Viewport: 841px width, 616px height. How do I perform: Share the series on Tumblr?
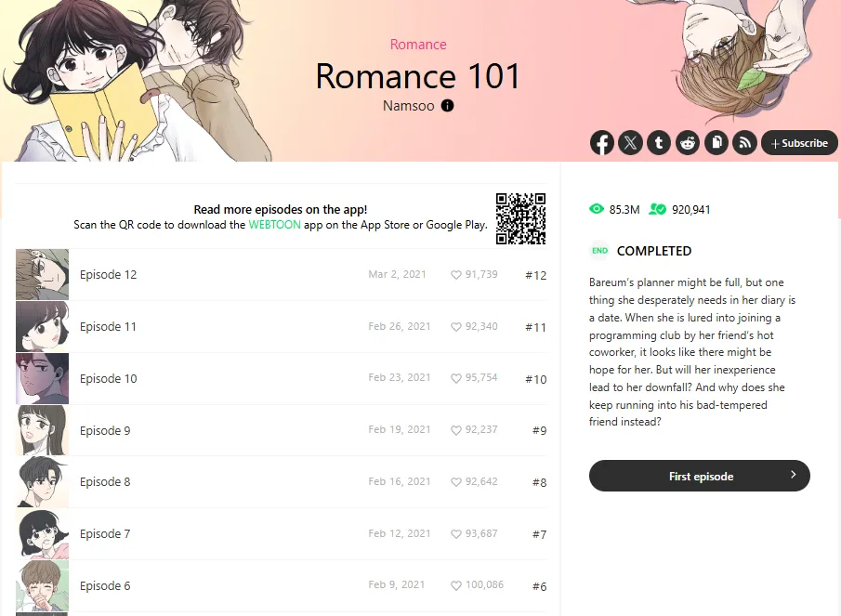pyautogui.click(x=659, y=142)
